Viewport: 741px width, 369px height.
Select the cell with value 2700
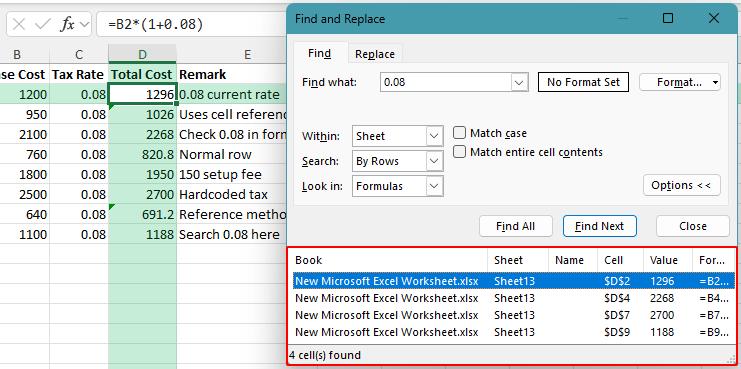pos(142,195)
